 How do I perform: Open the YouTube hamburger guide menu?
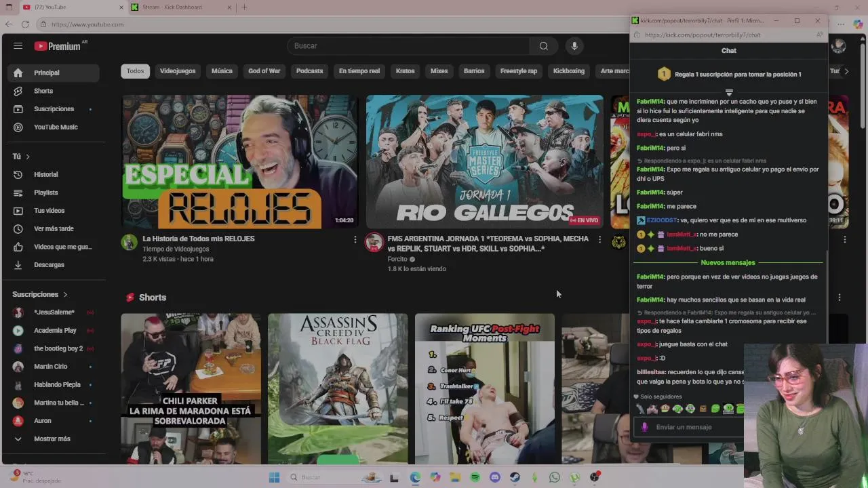(18, 46)
